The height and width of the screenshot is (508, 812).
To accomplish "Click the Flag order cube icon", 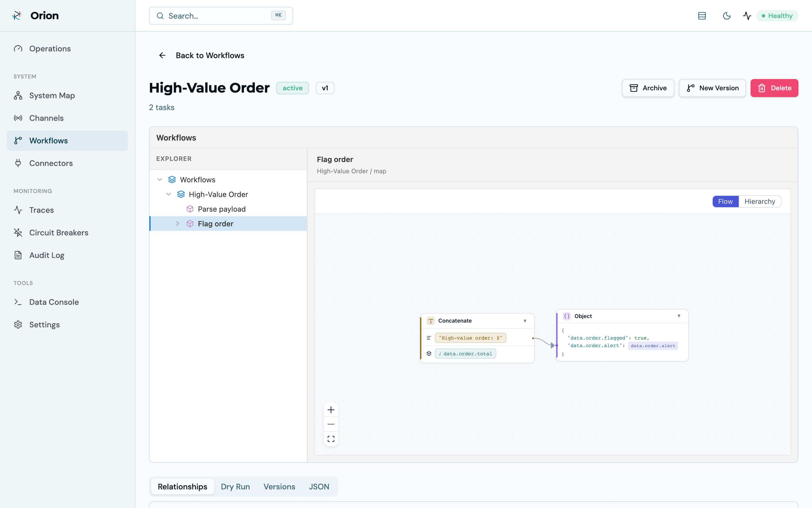I will [x=190, y=224].
